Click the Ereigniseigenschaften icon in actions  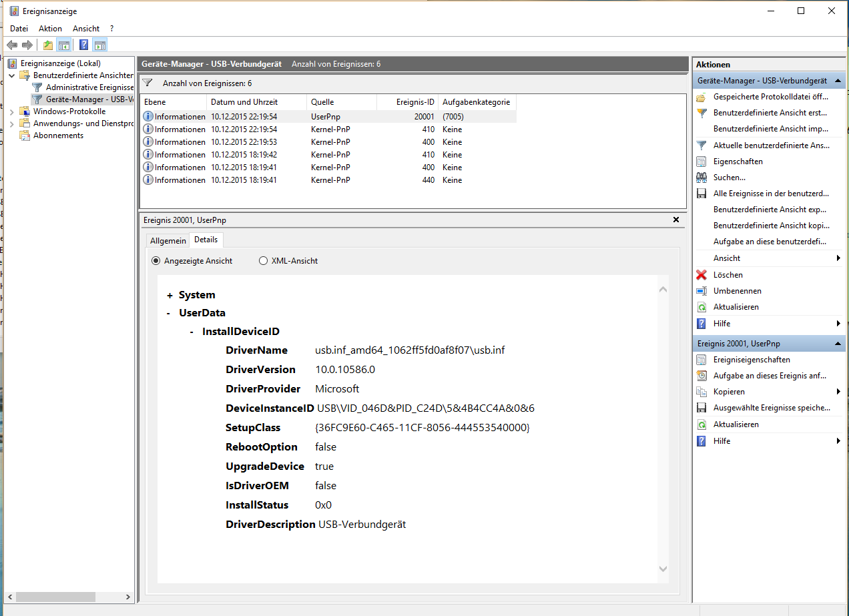701,360
